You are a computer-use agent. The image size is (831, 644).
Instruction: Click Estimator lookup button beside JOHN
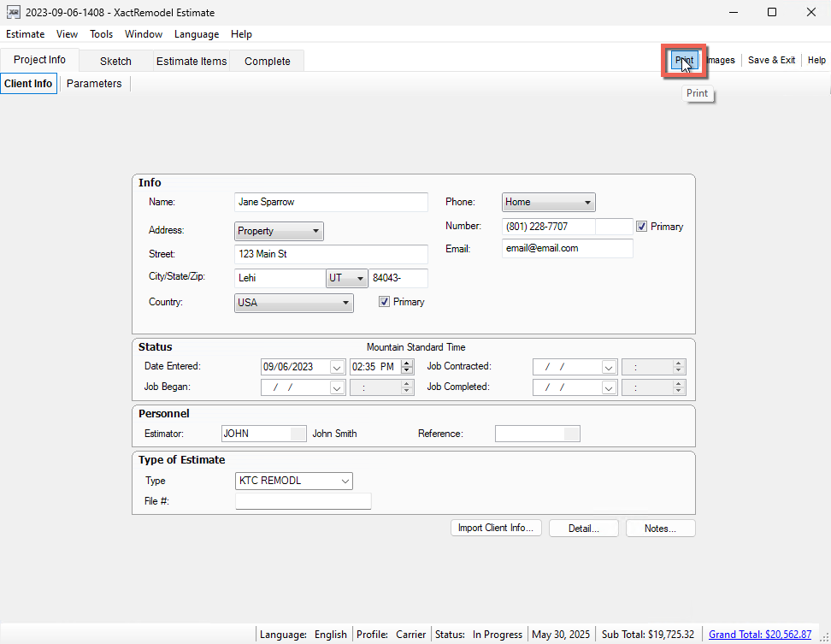click(x=298, y=434)
